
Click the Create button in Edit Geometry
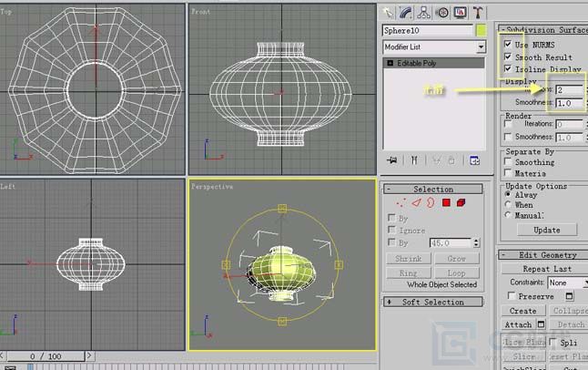click(x=523, y=311)
